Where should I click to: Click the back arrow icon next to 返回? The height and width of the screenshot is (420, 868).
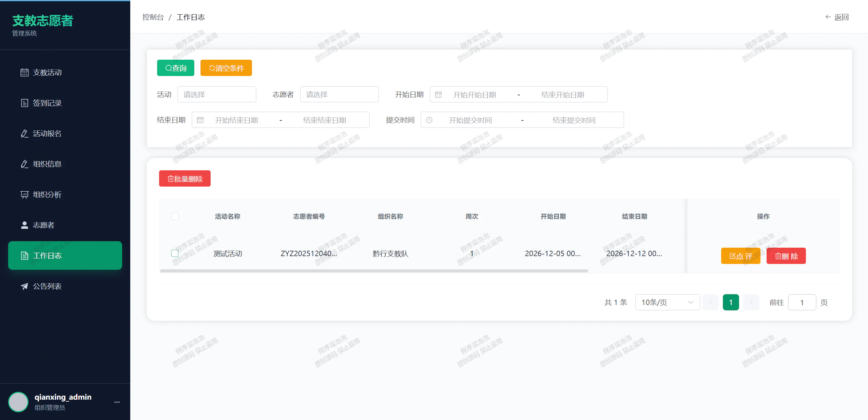(828, 17)
